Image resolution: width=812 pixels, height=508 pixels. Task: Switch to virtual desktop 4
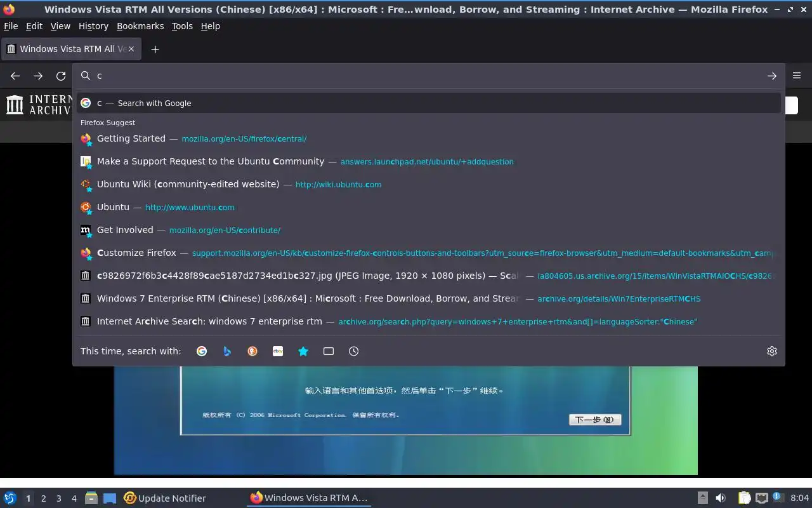pyautogui.click(x=74, y=498)
